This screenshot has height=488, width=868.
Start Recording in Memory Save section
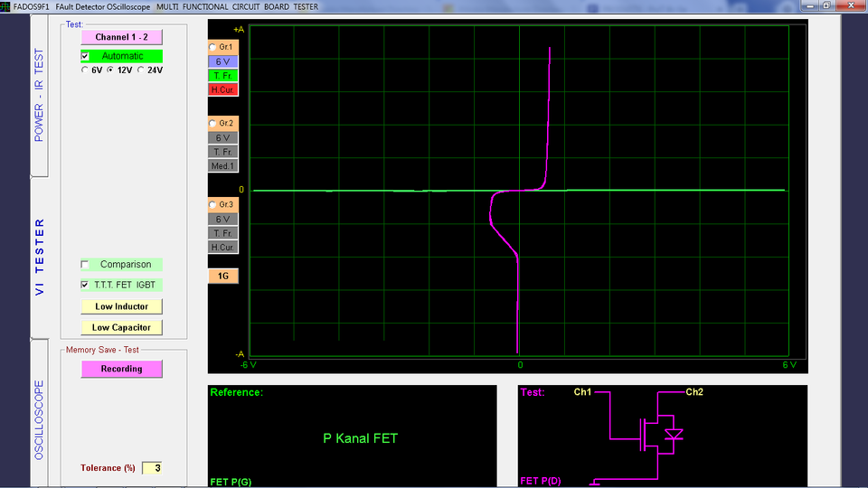pos(121,369)
